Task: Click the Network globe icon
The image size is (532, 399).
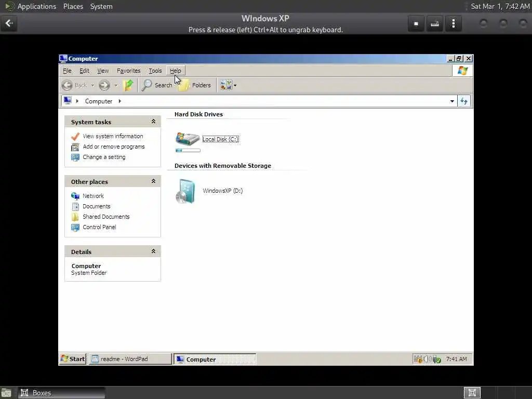Action: tap(75, 196)
